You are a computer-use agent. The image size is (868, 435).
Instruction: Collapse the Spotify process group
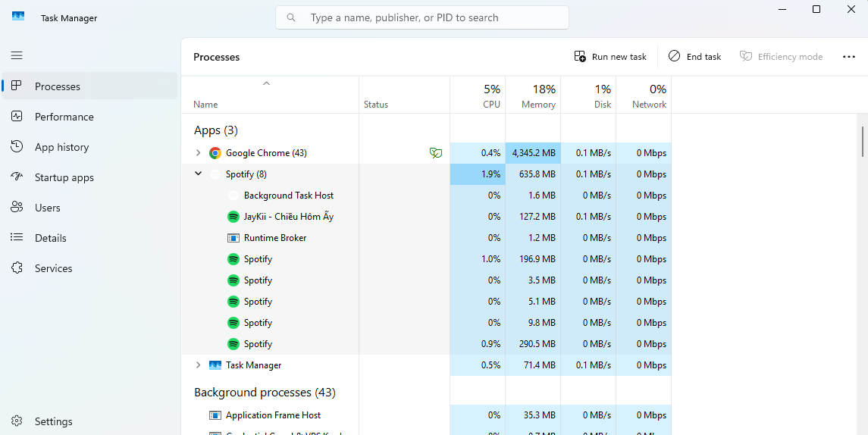(198, 174)
